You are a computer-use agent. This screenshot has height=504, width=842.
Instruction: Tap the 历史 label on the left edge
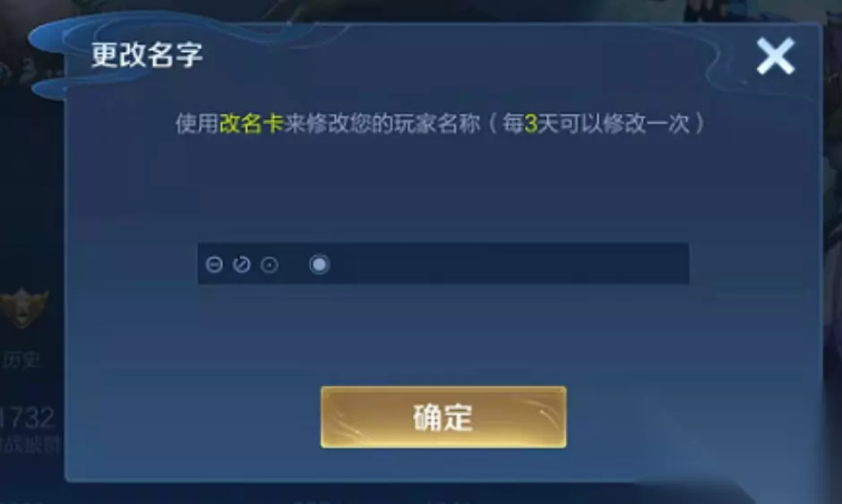[x=21, y=360]
